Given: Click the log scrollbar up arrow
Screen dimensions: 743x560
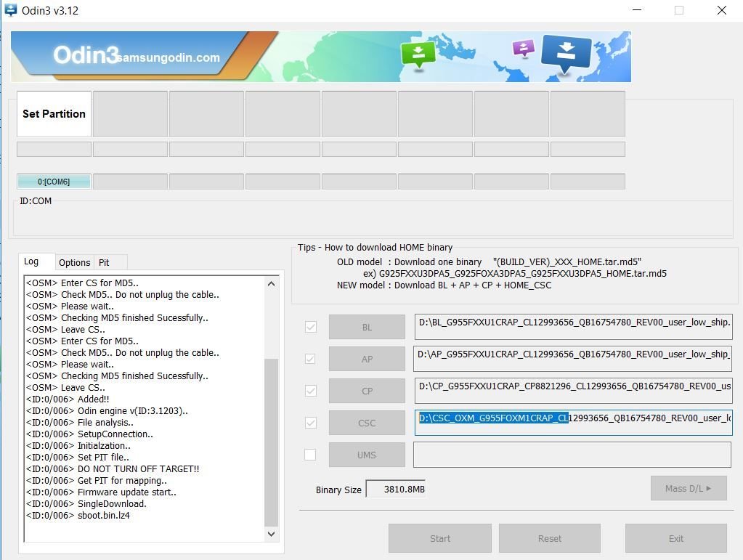Looking at the screenshot, I should [272, 284].
